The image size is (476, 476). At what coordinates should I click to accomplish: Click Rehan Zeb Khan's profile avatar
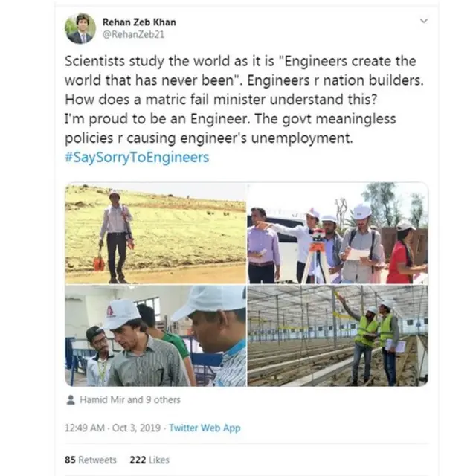[x=80, y=28]
